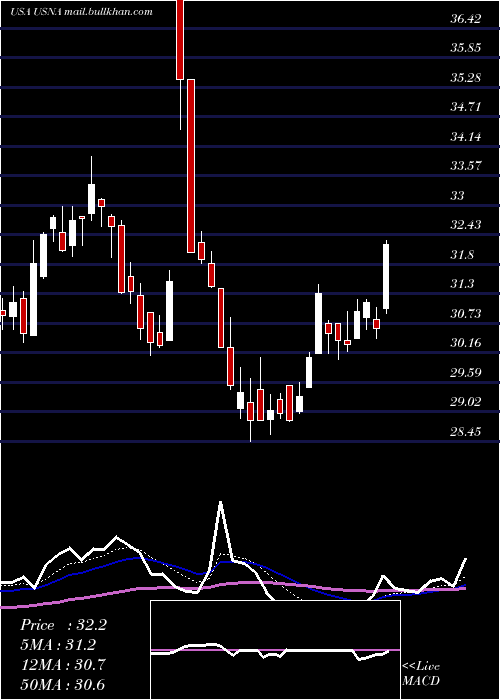Screen dimensions: 500x700
Task: Click the 31.3 price axis label
Action: (462, 284)
